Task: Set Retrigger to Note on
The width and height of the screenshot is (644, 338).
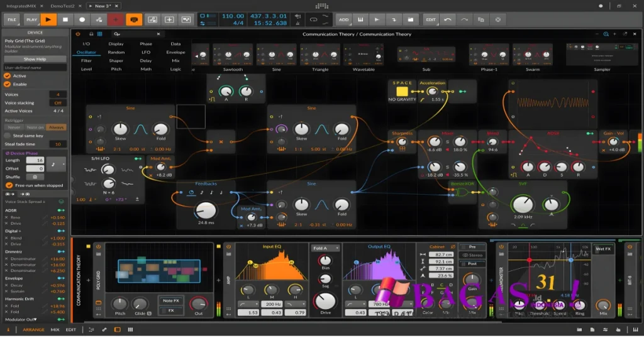Action: 35,128
